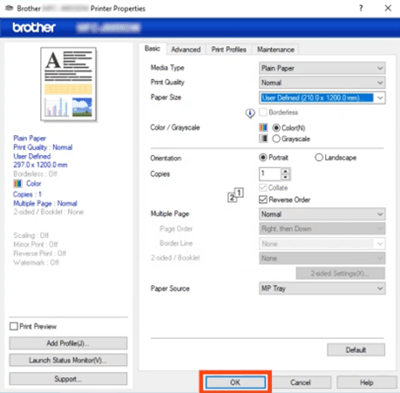
Task: Switch to the Advanced tab
Action: tap(186, 50)
